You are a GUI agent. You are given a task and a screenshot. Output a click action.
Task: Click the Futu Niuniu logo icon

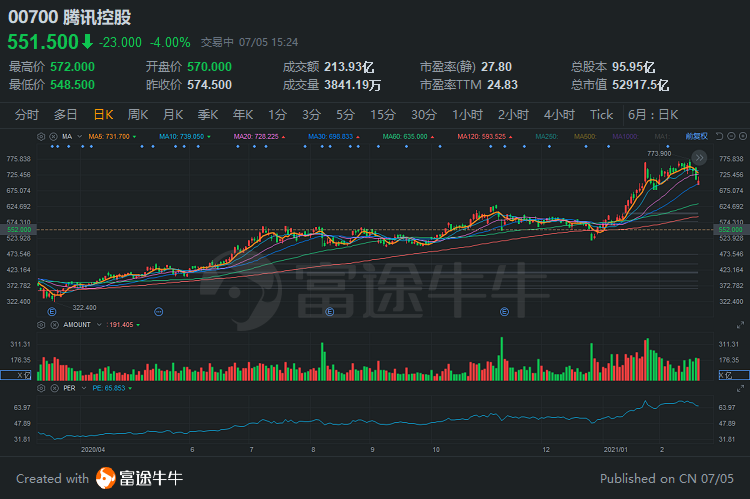click(105, 478)
